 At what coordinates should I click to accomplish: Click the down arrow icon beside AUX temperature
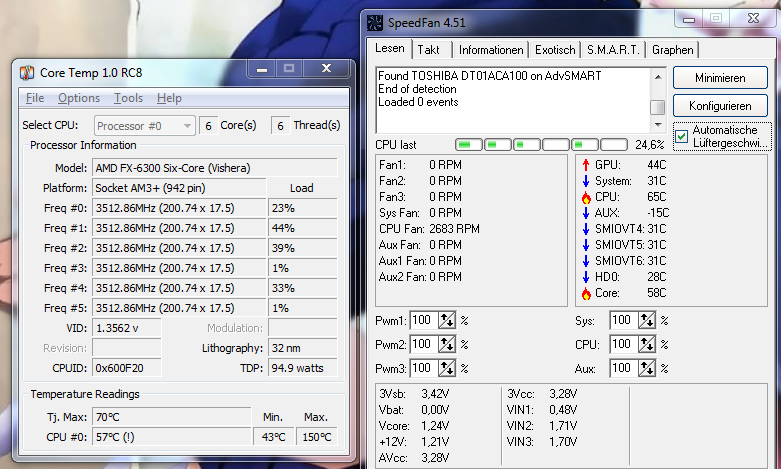(586, 213)
